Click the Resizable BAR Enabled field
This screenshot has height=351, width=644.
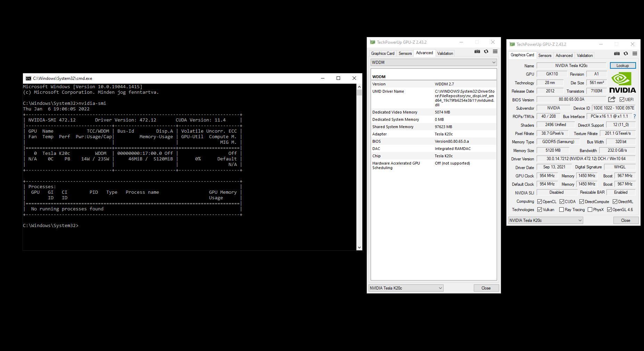(x=621, y=192)
